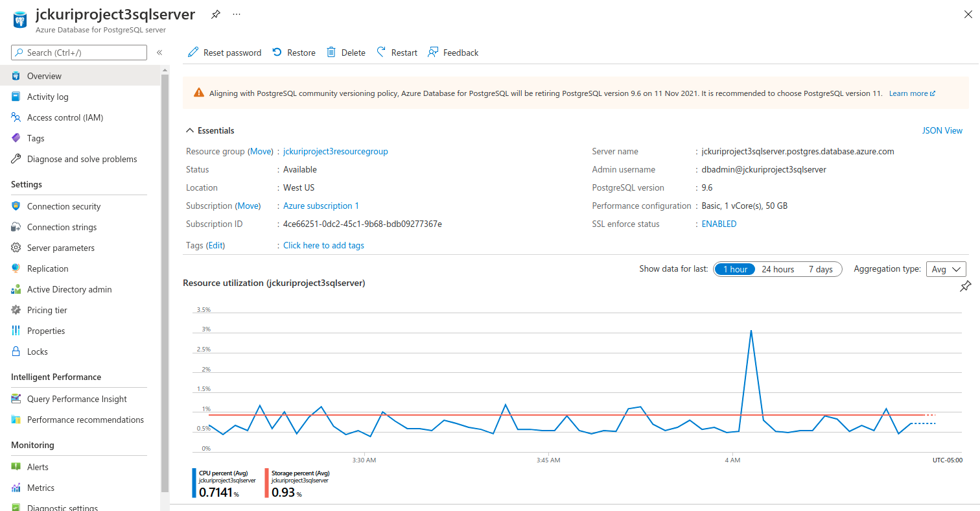
Task: Click the Properties bars icon
Action: pyautogui.click(x=16, y=331)
